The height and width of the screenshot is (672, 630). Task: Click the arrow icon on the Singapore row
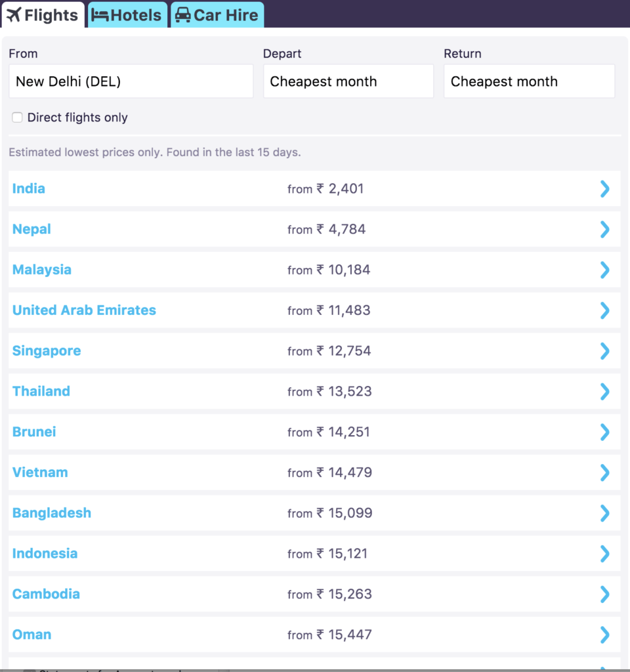pyautogui.click(x=604, y=350)
